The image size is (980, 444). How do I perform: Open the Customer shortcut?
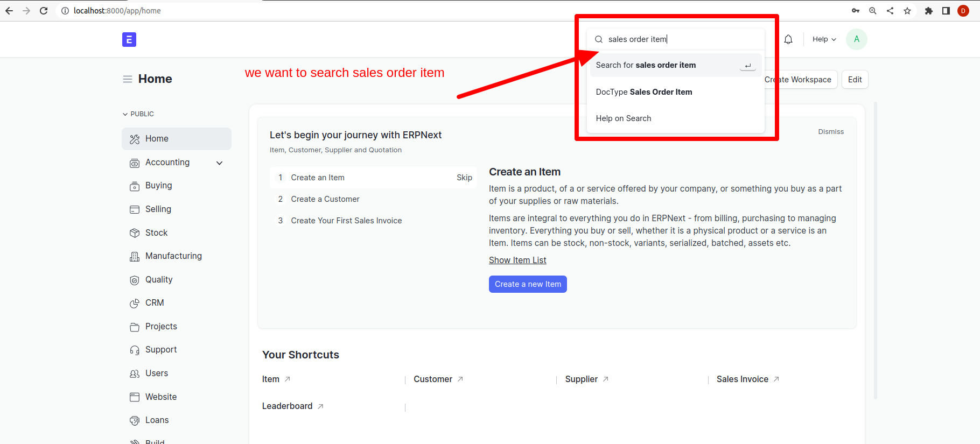[438, 379]
